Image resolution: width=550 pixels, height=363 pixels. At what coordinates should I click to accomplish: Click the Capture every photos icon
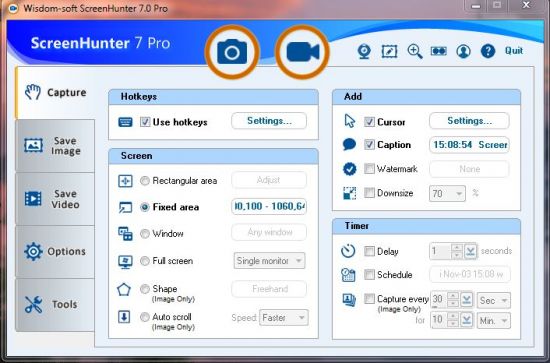click(x=349, y=300)
